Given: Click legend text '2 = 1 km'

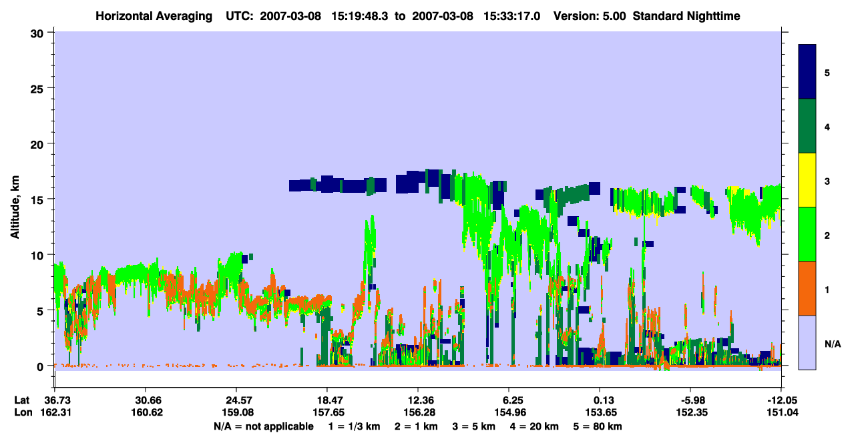Looking at the screenshot, I should pyautogui.click(x=416, y=426).
